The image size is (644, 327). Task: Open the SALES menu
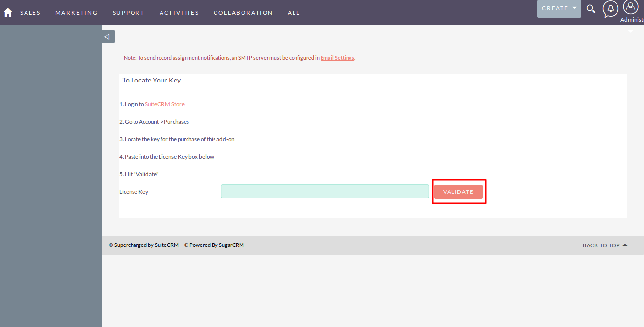point(30,13)
